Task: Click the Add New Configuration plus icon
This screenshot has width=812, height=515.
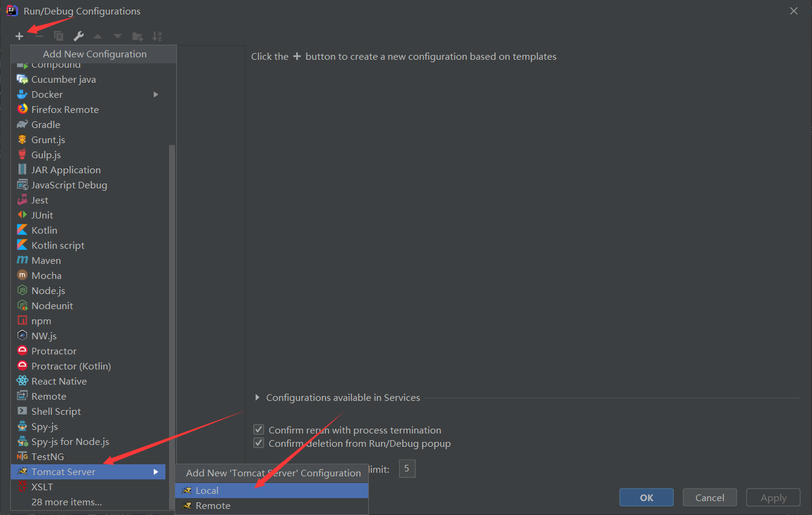Action: point(19,36)
